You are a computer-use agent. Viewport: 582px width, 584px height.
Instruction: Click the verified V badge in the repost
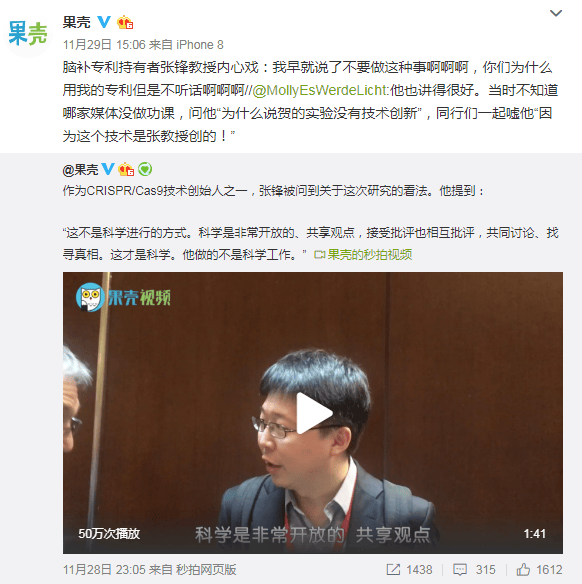[108, 169]
